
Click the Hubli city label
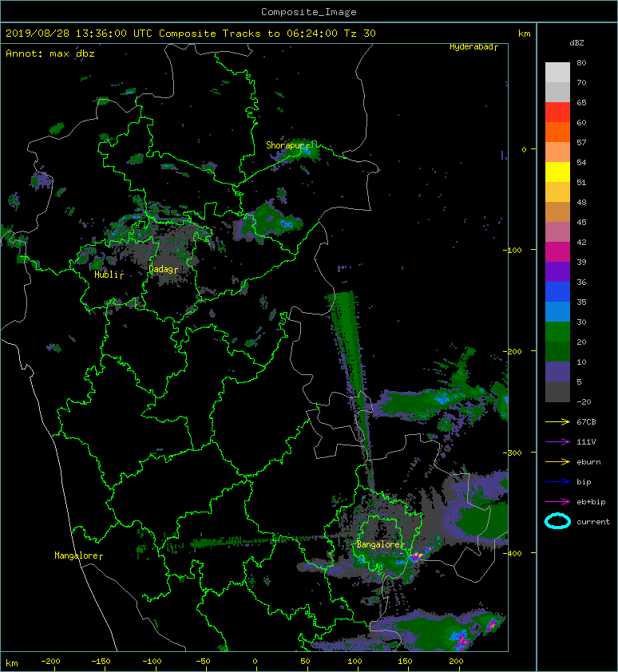[106, 275]
